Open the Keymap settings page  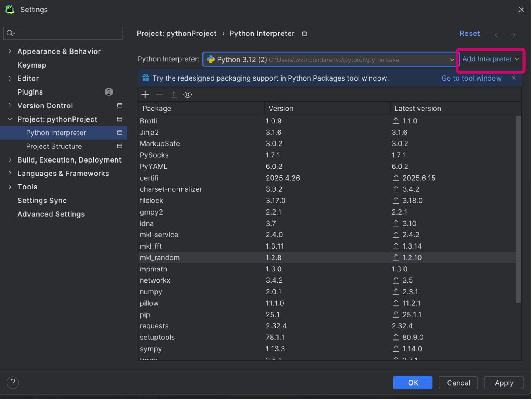[x=32, y=65]
